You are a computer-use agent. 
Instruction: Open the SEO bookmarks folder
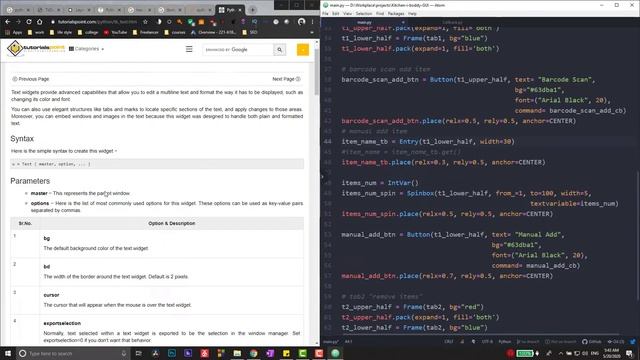click(x=250, y=32)
